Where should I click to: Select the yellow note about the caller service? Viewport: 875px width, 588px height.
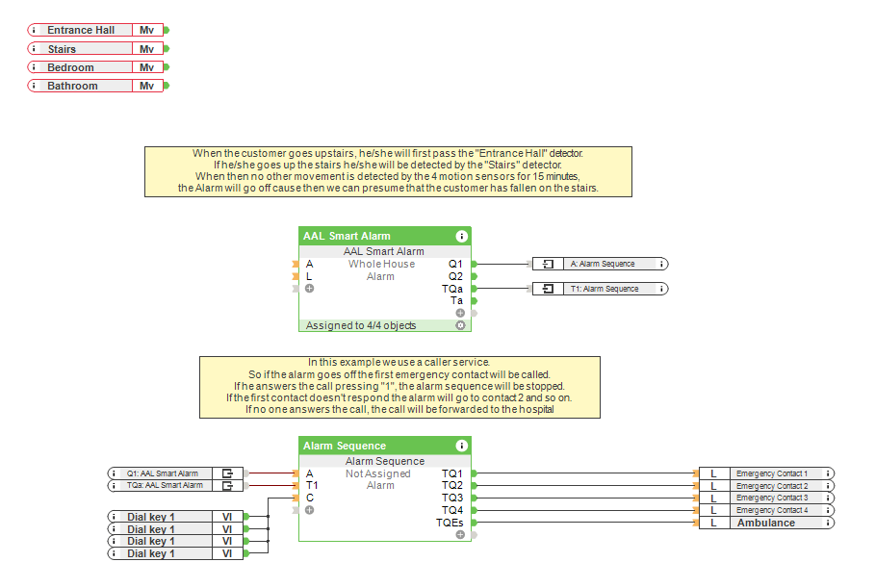tap(399, 388)
